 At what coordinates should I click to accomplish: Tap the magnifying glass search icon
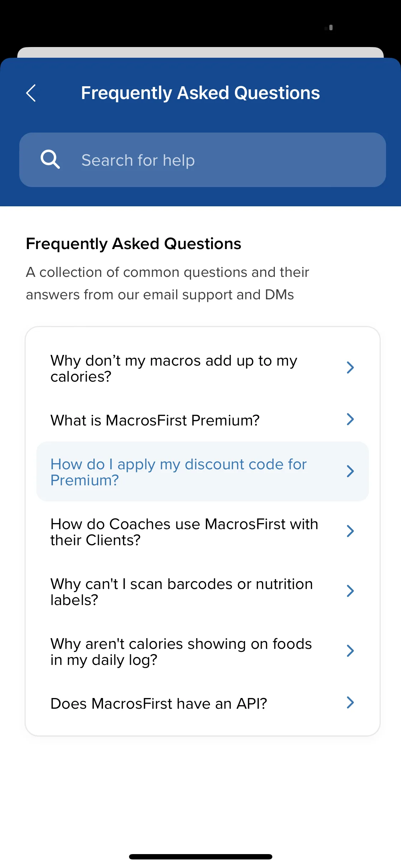(x=50, y=159)
